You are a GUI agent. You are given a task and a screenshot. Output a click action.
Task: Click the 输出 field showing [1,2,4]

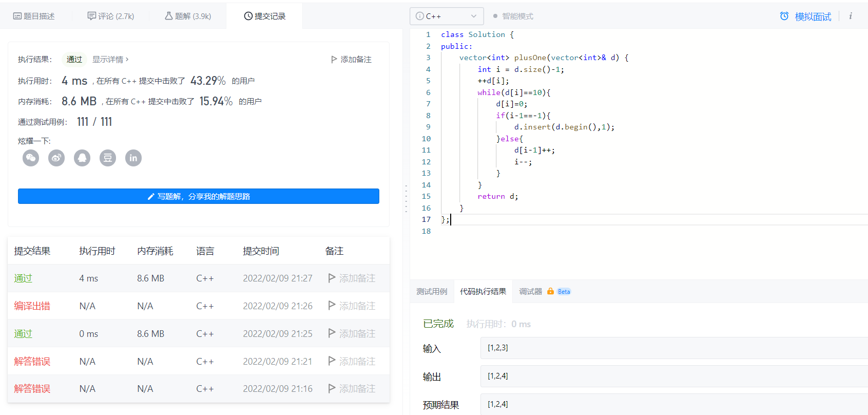coord(674,376)
